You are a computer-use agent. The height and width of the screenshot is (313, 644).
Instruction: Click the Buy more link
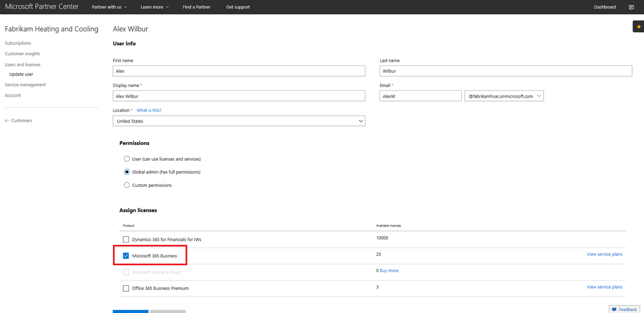[389, 270]
